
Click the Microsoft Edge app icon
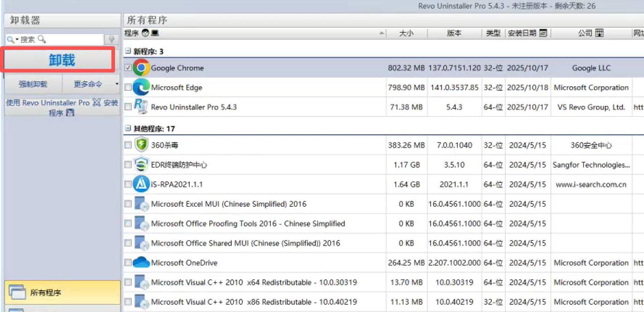tap(141, 87)
